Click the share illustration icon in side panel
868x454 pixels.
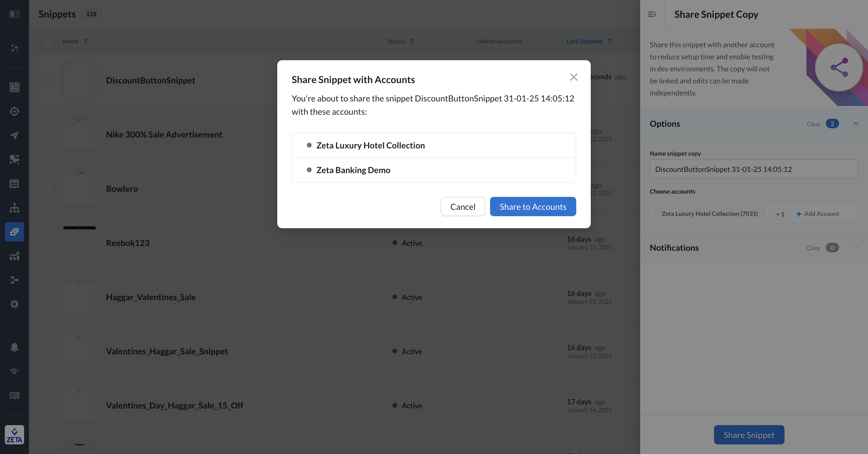tap(839, 67)
